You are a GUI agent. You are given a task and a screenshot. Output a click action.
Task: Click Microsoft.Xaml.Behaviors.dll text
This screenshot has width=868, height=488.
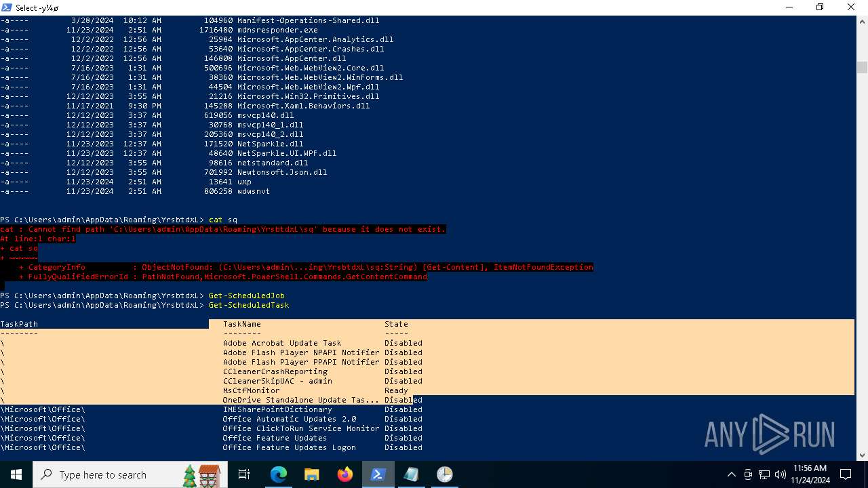pos(303,106)
